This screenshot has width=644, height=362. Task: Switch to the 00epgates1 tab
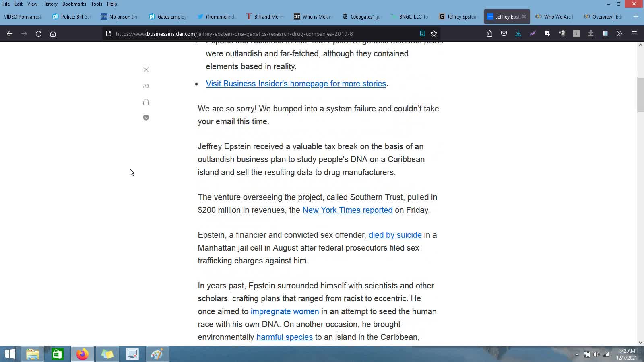coord(361,16)
